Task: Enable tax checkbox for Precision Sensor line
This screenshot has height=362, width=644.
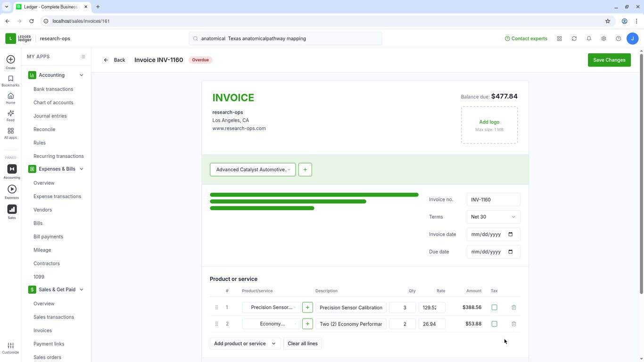Action: pyautogui.click(x=494, y=307)
